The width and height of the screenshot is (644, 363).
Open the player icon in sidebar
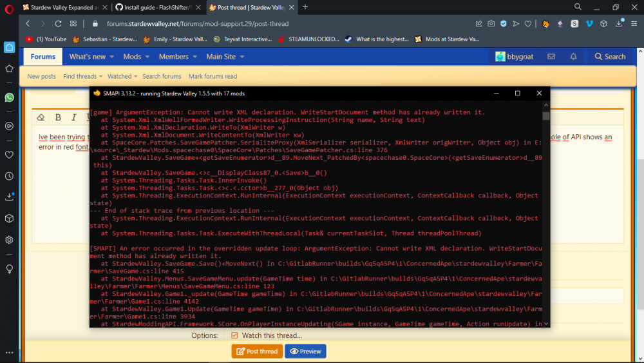tap(9, 126)
